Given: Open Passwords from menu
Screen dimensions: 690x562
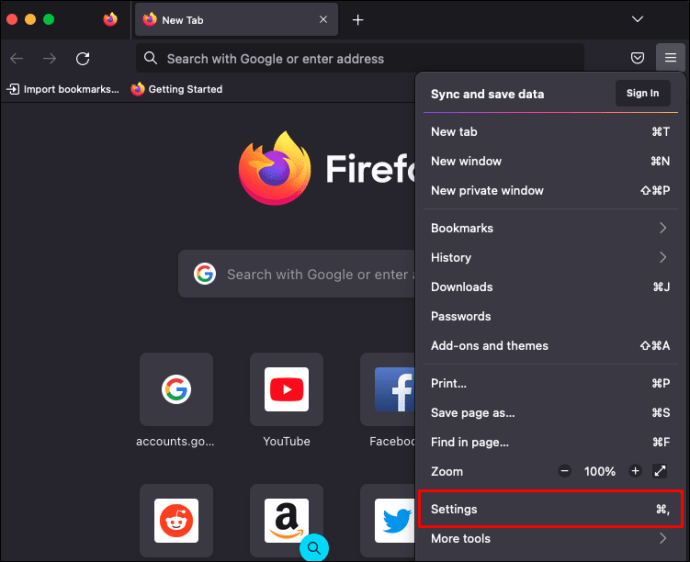Looking at the screenshot, I should 550,316.
